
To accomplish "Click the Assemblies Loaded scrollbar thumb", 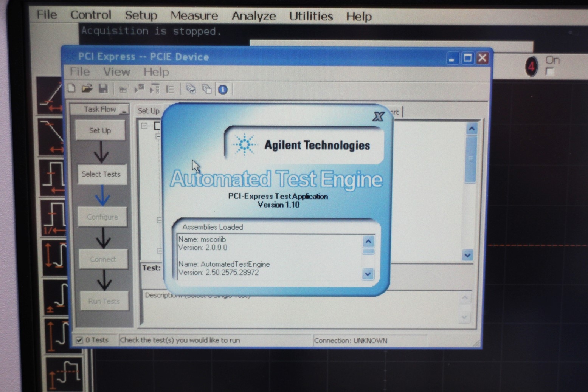I will pyautogui.click(x=369, y=251).
